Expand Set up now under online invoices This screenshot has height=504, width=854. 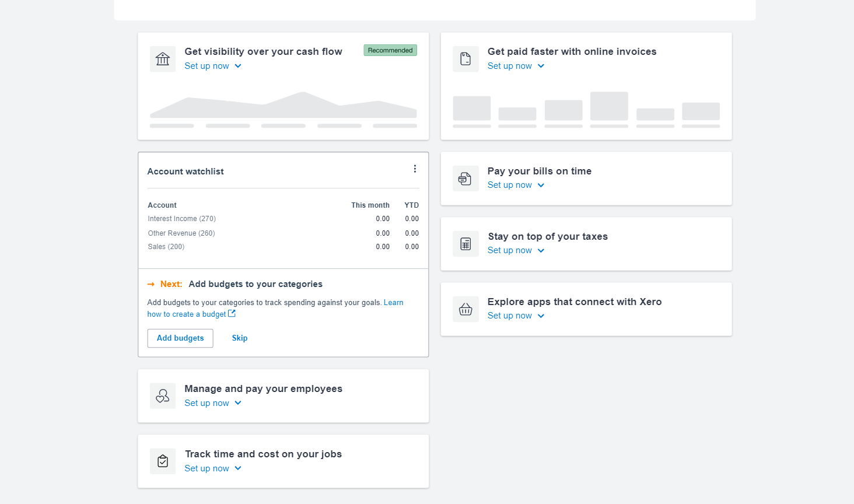coord(516,66)
